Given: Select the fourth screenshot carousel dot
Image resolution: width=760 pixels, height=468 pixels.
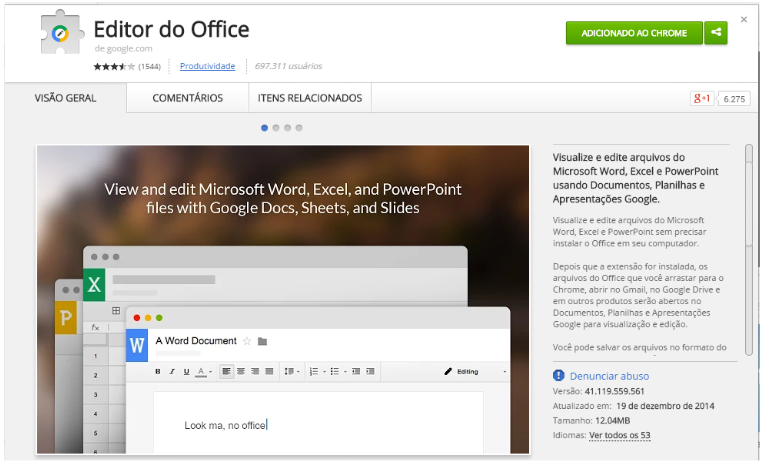Looking at the screenshot, I should 299,128.
